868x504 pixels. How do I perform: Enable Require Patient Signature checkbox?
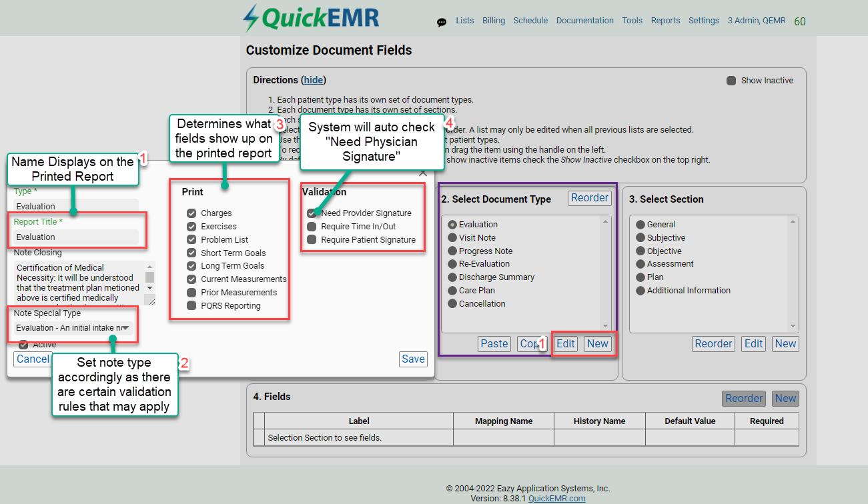(312, 240)
